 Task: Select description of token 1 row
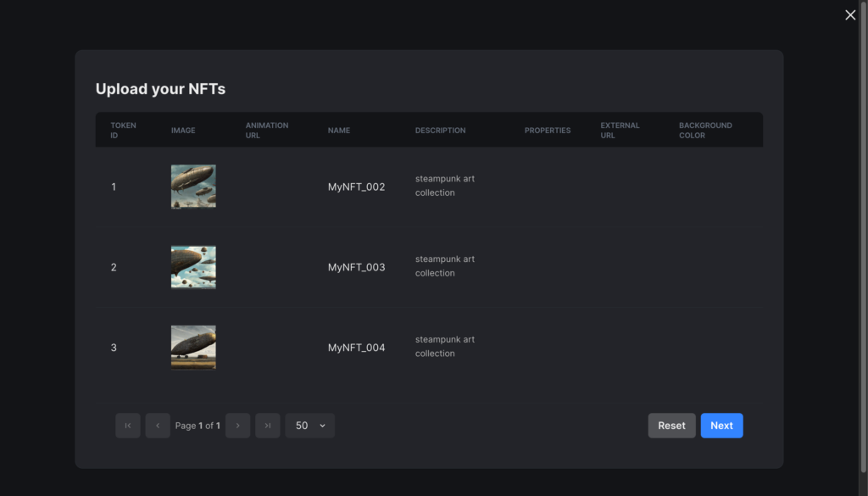point(444,186)
